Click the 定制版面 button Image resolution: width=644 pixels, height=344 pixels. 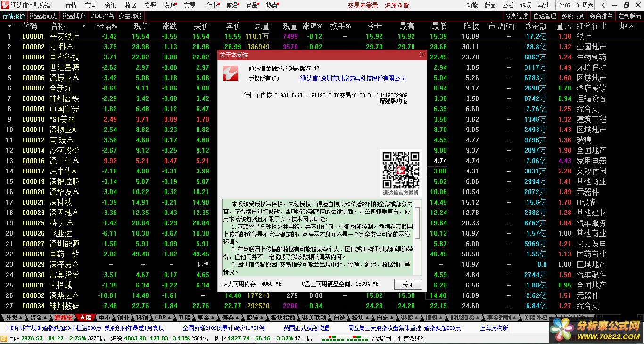(x=629, y=16)
